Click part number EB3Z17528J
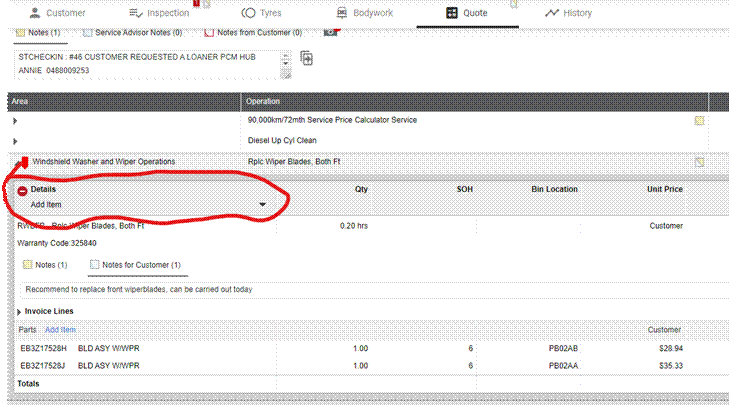This screenshot has width=729, height=405. click(42, 366)
